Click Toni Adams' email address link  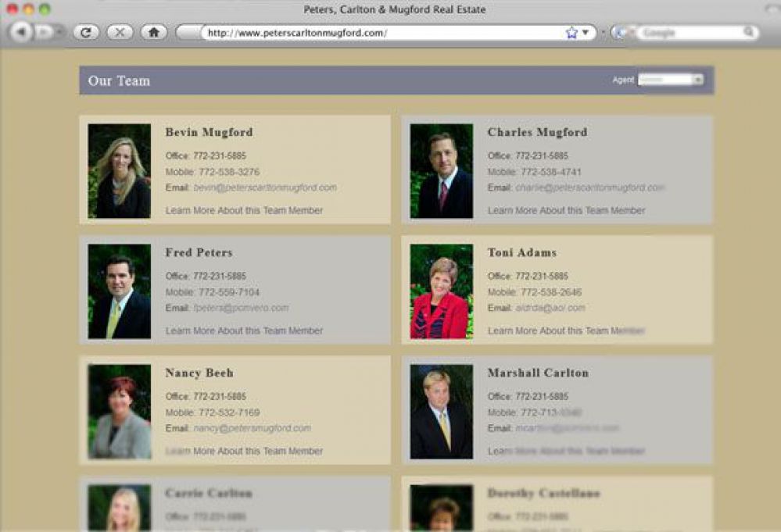coord(550,308)
